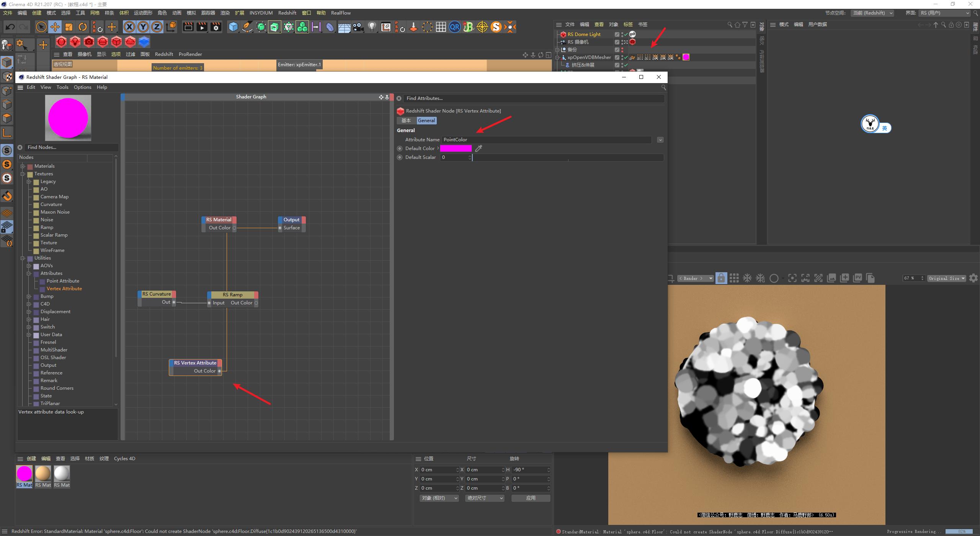This screenshot has width=980, height=536.
Task: Click the search magnifier in the object manager
Action: 728,24
